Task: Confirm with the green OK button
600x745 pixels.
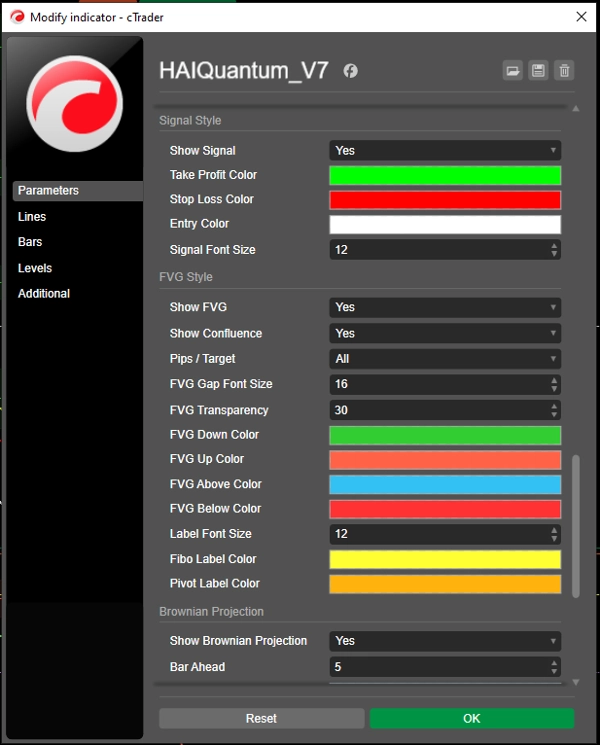Action: (472, 718)
